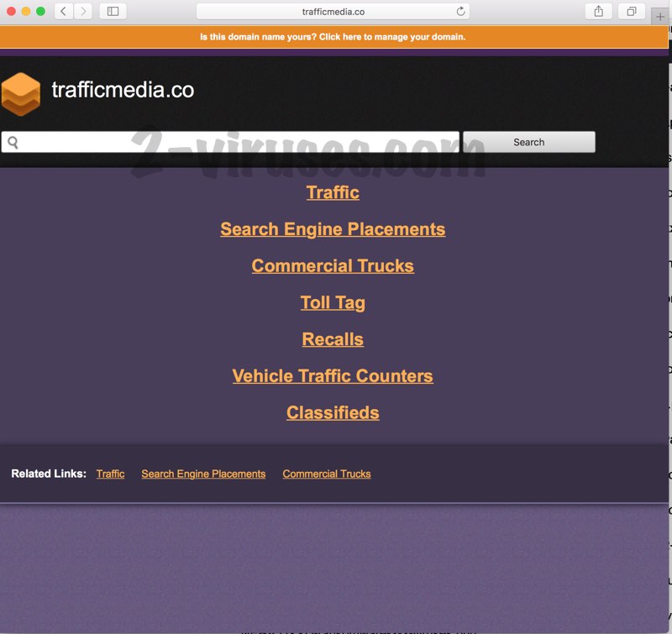Viewport: 672px width, 634px height.
Task: Reload the page using the refresh icon
Action: (x=460, y=12)
